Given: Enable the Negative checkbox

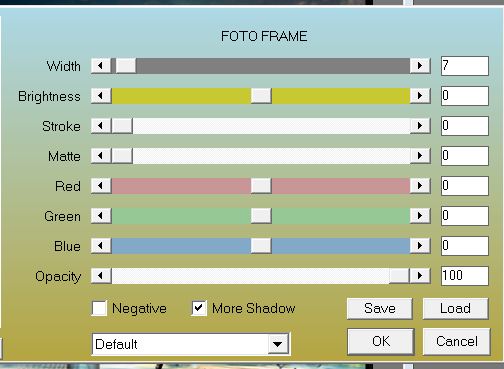Looking at the screenshot, I should click(99, 308).
